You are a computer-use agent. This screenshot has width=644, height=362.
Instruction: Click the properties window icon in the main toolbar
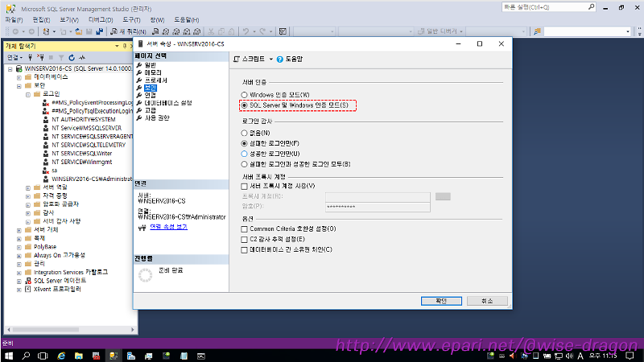[283, 31]
